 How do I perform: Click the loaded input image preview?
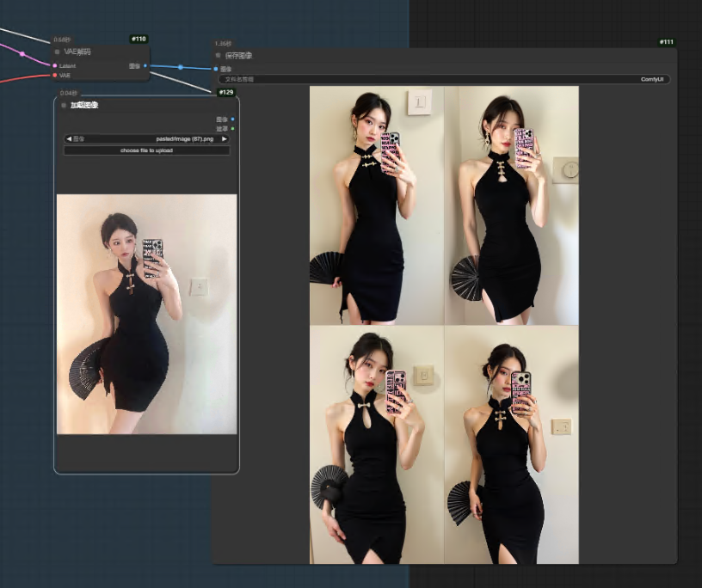click(146, 314)
